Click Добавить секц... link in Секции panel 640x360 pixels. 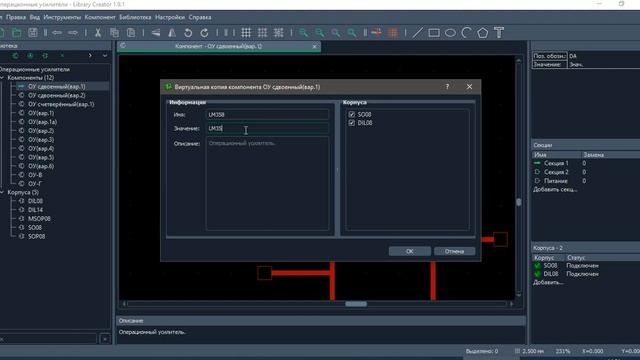pos(555,189)
